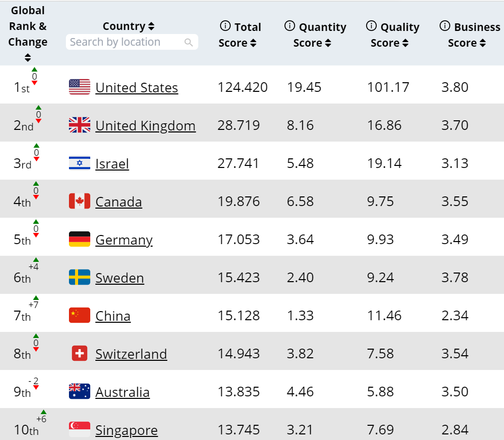
Task: Click the Singapore flag icon
Action: (80, 429)
